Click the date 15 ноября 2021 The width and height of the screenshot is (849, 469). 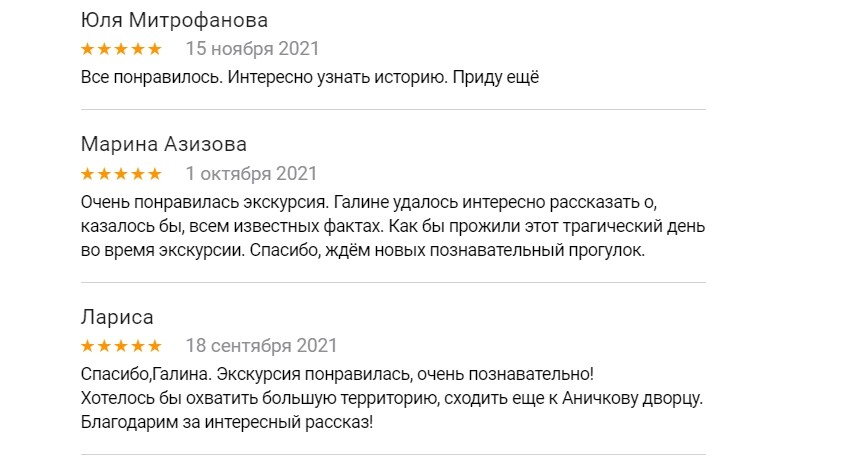pos(252,48)
